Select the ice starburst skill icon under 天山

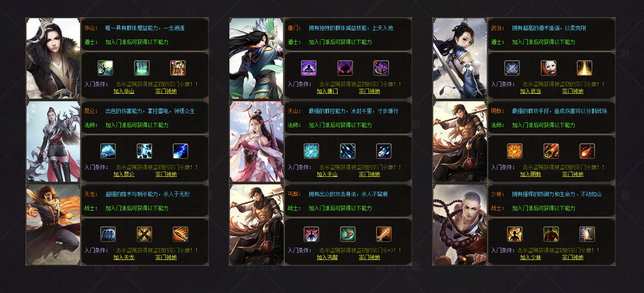coord(311,151)
